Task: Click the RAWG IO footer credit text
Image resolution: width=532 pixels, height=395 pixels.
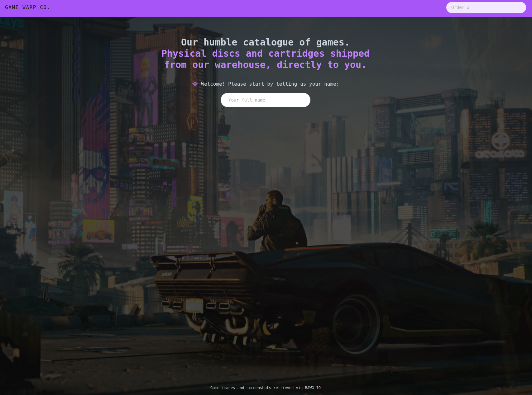Action: 313,388
